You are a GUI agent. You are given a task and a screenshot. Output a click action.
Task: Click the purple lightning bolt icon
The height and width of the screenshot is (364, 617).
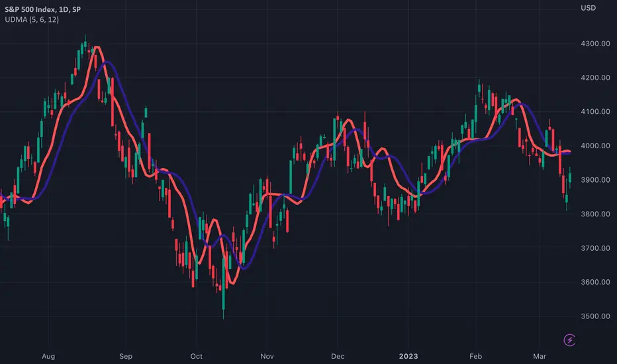[x=569, y=340]
